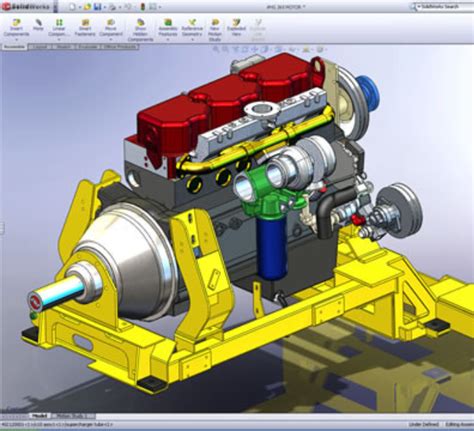
Task: Click the green dot below shaft end
Action: tap(33, 315)
